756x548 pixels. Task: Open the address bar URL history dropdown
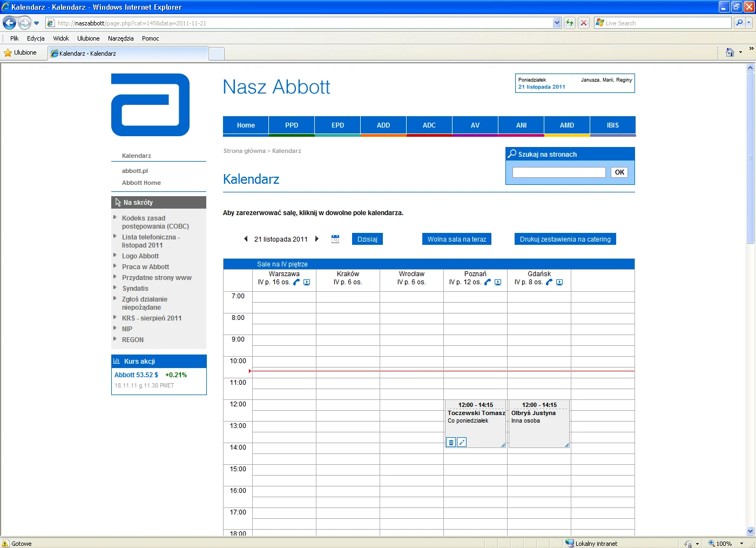coord(557,23)
